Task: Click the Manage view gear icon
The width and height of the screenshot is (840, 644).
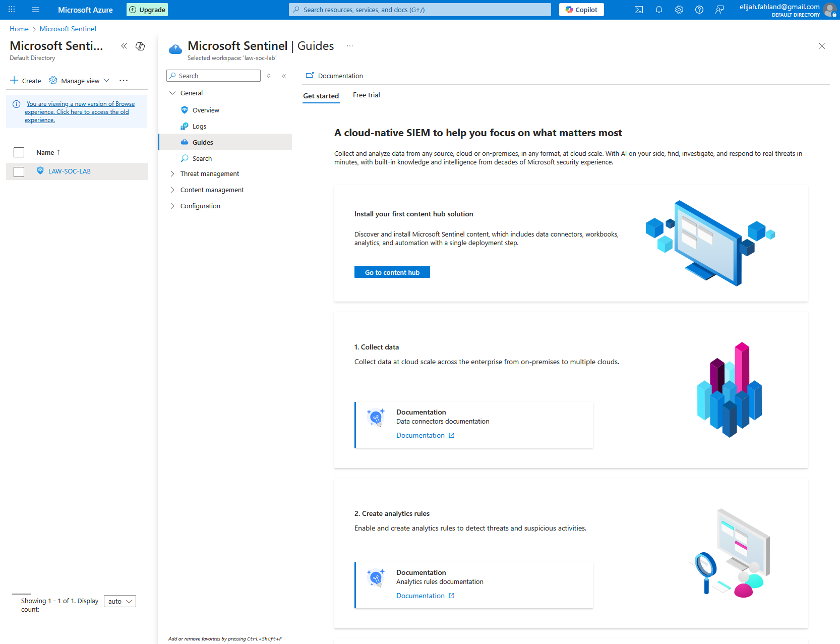Action: point(53,80)
